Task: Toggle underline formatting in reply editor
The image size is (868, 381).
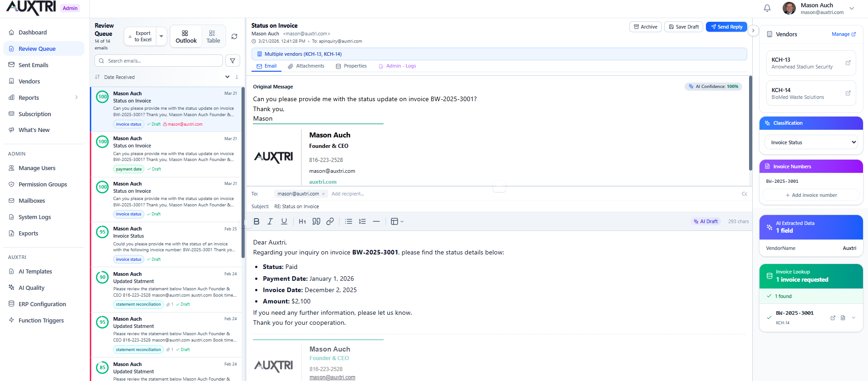Action: coord(284,221)
